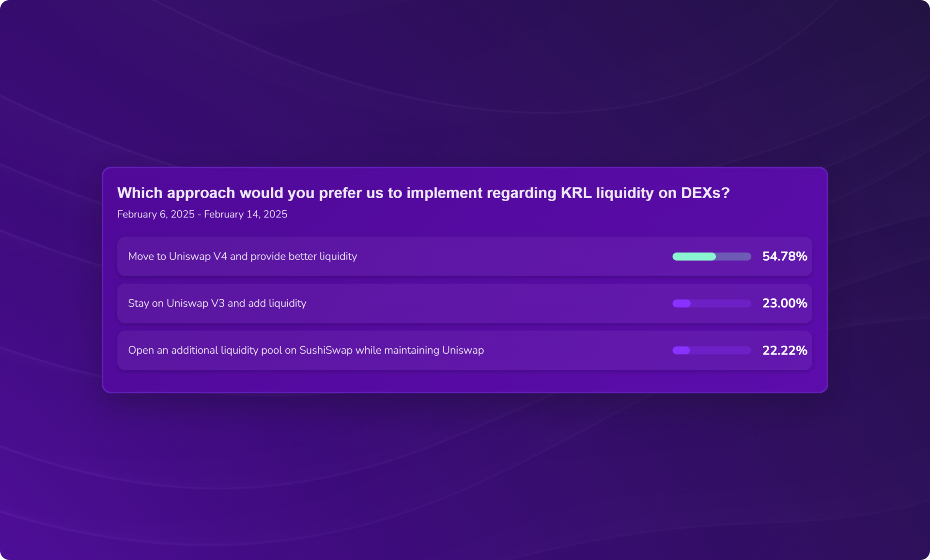Image resolution: width=930 pixels, height=560 pixels.
Task: Click the Uniswap V3 text in the second option
Action: pyautogui.click(x=195, y=303)
